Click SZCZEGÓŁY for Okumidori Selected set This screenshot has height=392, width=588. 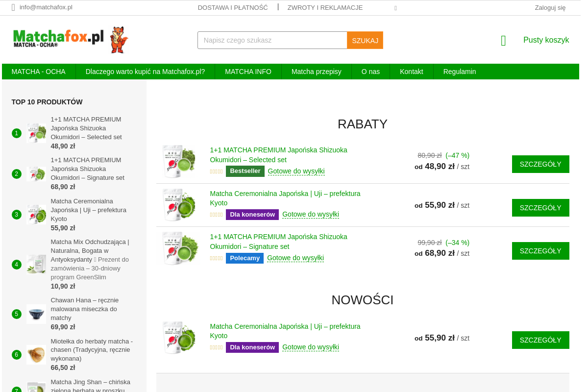[540, 164]
